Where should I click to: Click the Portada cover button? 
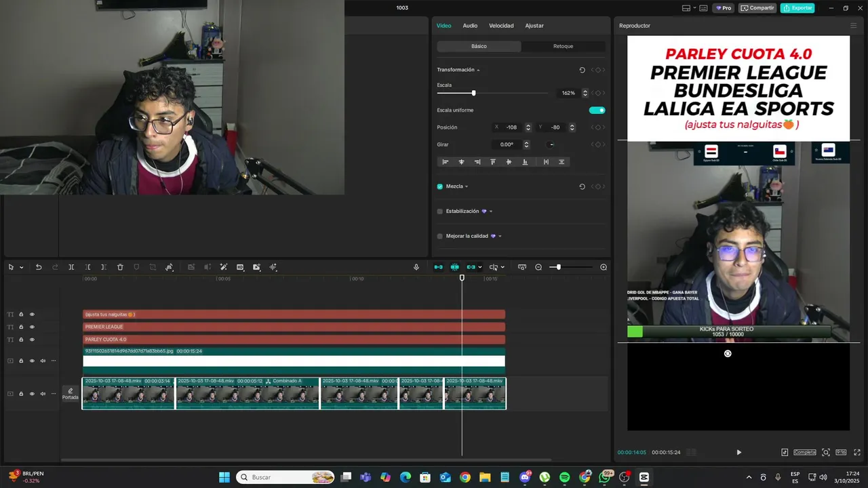point(71,394)
